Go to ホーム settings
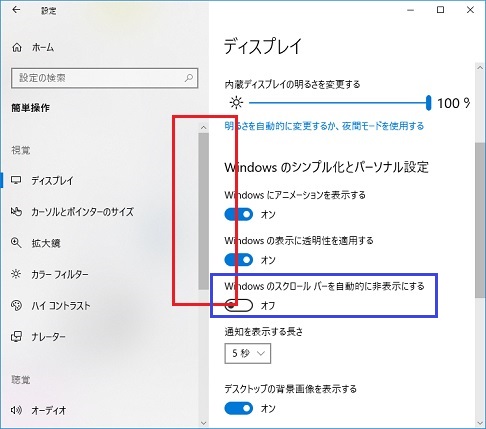 pos(43,48)
